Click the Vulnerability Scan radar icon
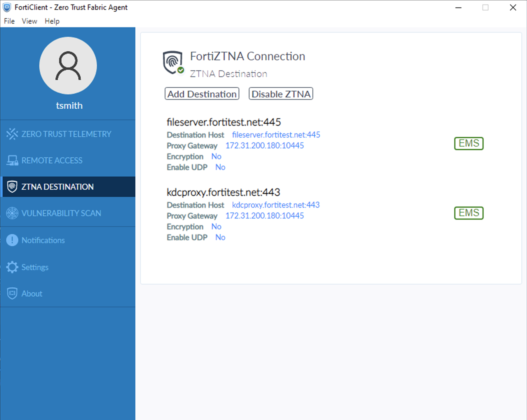The width and height of the screenshot is (527, 420). point(12,213)
